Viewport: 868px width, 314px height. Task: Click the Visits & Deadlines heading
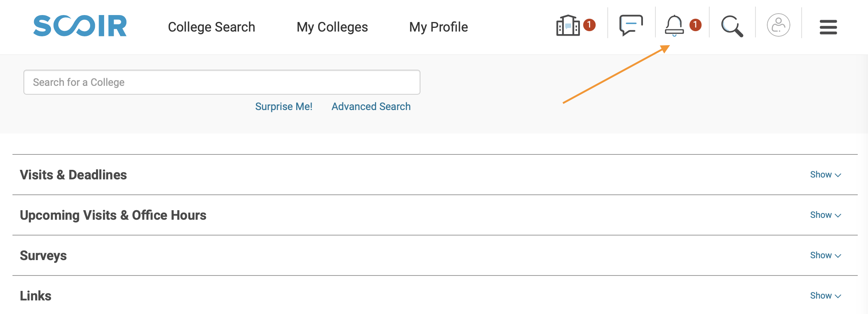pos(73,175)
